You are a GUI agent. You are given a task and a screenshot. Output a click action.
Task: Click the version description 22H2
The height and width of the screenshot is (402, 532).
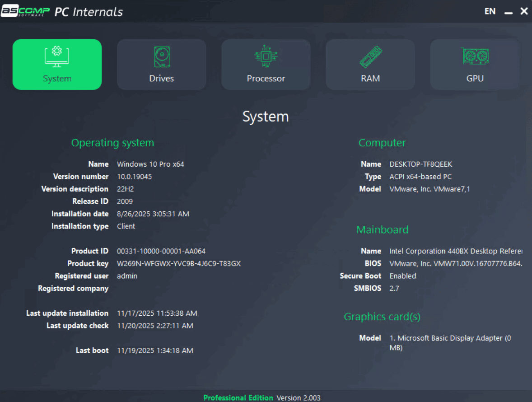(x=125, y=189)
